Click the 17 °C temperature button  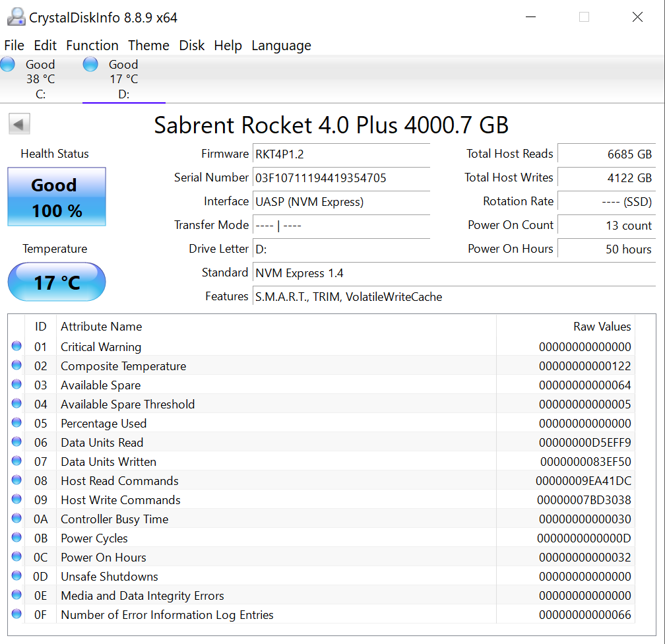[57, 282]
